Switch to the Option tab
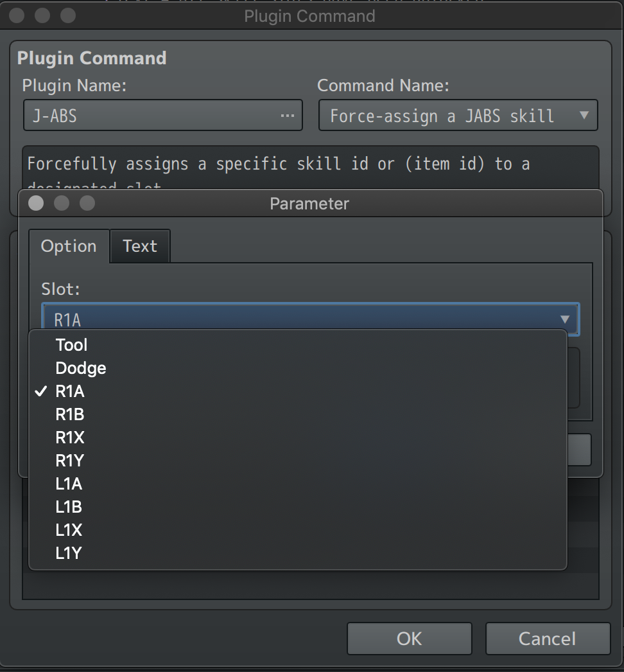 (69, 246)
